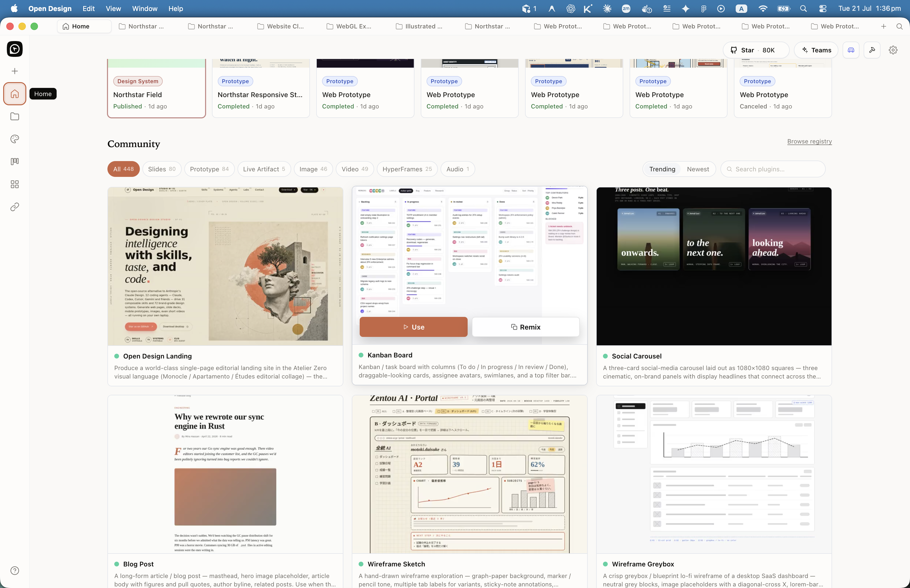Image resolution: width=910 pixels, height=588 pixels.
Task: Click the ChatGPT icon in menu bar
Action: pos(571,8)
